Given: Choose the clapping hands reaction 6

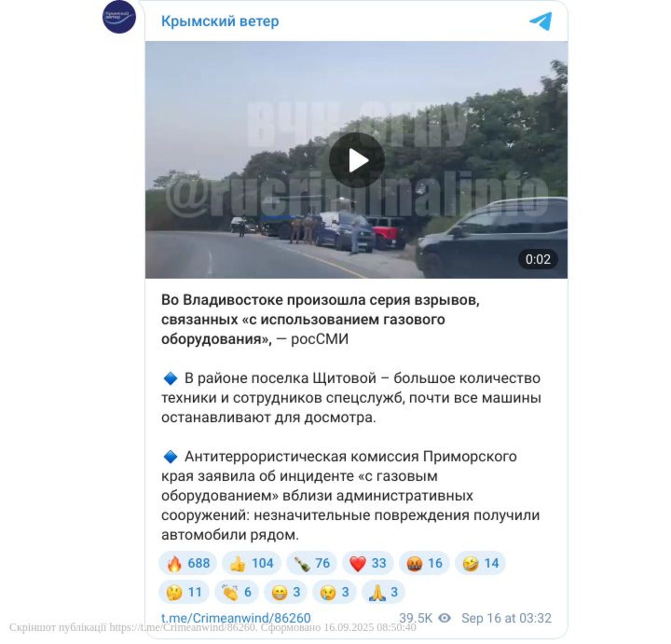Looking at the screenshot, I should [237, 592].
